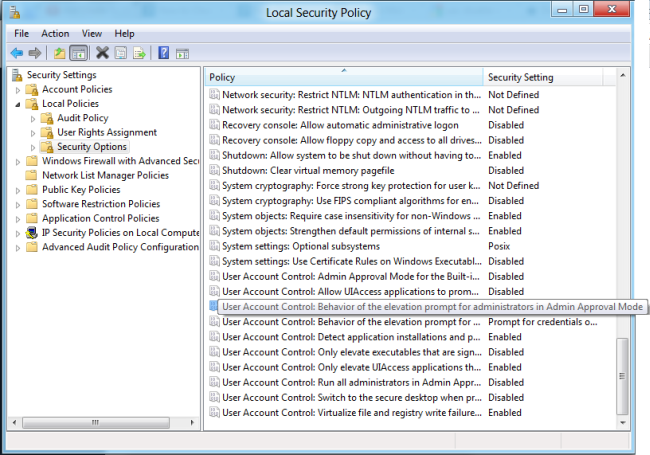Click the Export List toolbar icon
The width and height of the screenshot is (650, 455).
(139, 53)
